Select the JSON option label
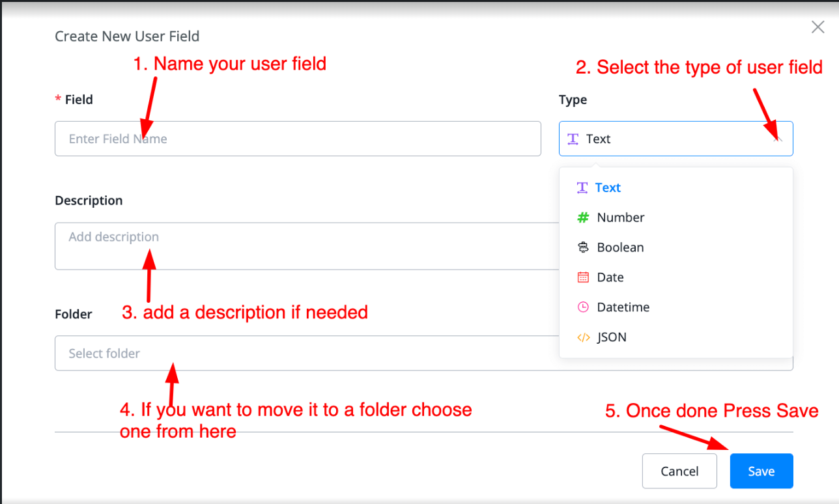The width and height of the screenshot is (839, 504). coord(612,337)
